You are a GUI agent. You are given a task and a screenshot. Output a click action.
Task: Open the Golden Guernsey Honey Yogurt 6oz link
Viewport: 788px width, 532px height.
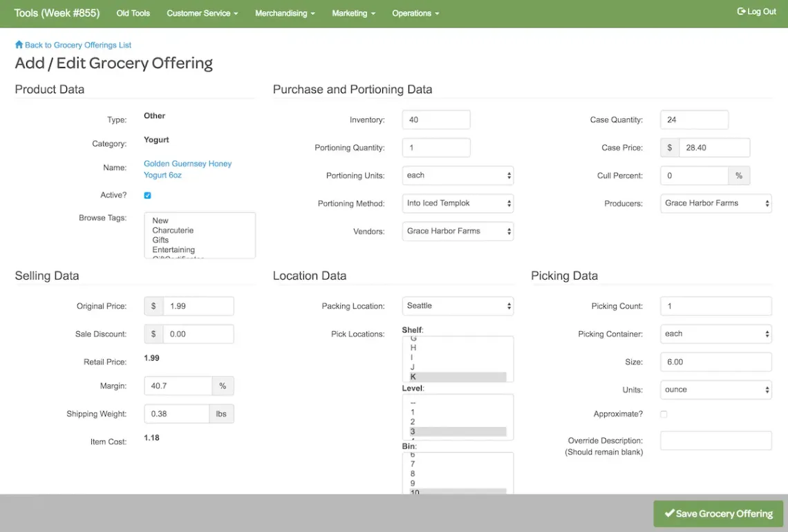tap(187, 169)
